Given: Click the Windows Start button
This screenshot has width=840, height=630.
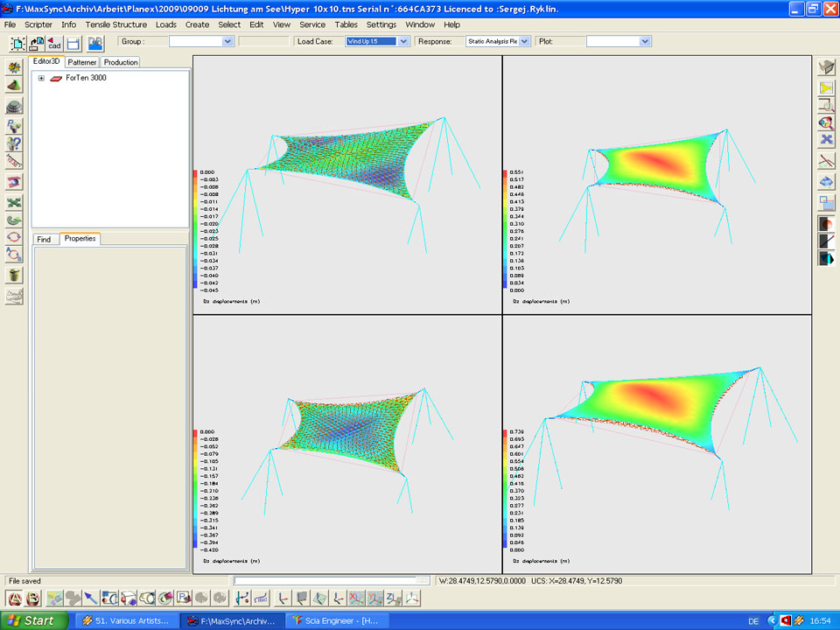Looking at the screenshot, I should click(x=35, y=620).
